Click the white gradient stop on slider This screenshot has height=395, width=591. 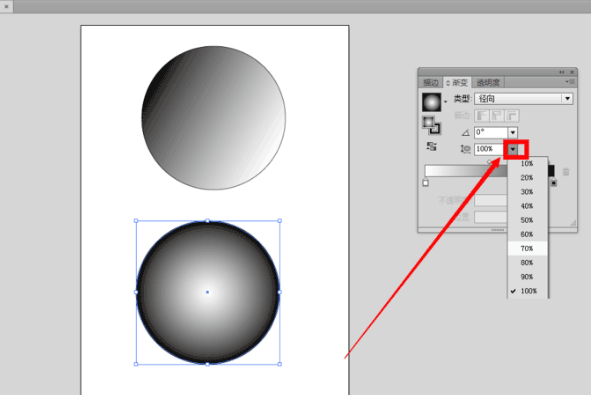tap(426, 183)
